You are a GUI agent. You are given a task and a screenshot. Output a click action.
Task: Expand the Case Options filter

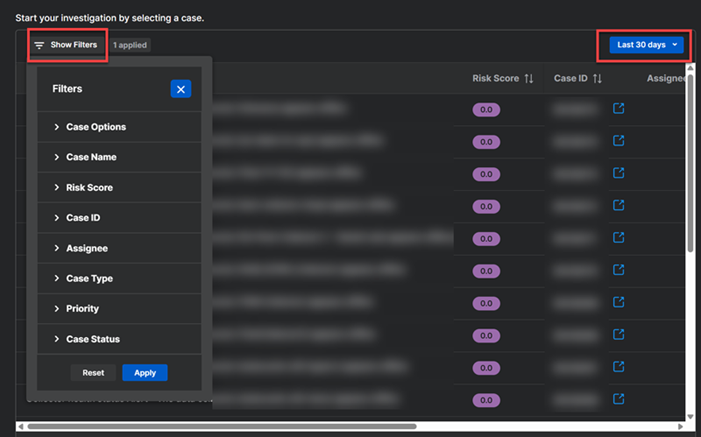pos(95,127)
